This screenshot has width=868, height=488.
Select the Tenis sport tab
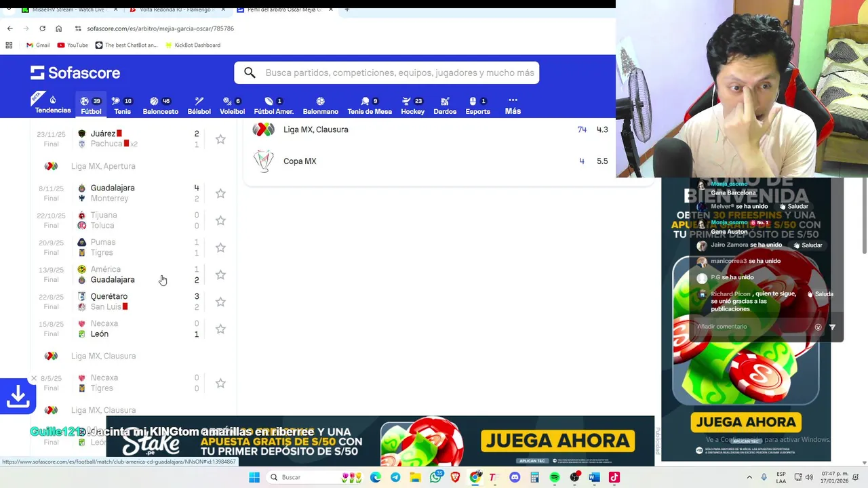pyautogui.click(x=122, y=105)
